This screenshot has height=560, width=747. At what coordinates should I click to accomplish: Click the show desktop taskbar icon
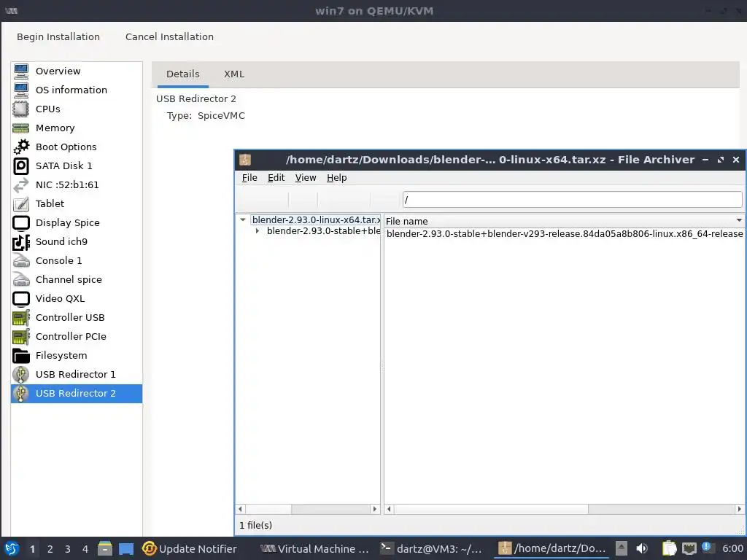point(125,548)
